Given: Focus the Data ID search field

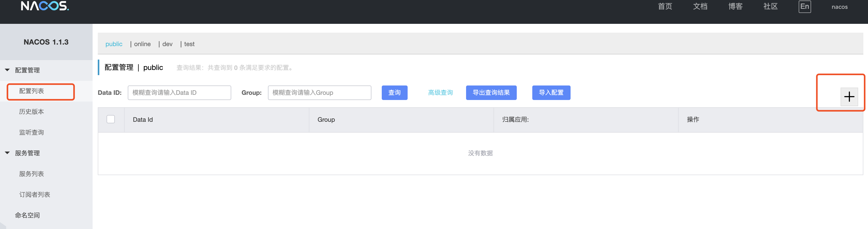Looking at the screenshot, I should [x=179, y=92].
